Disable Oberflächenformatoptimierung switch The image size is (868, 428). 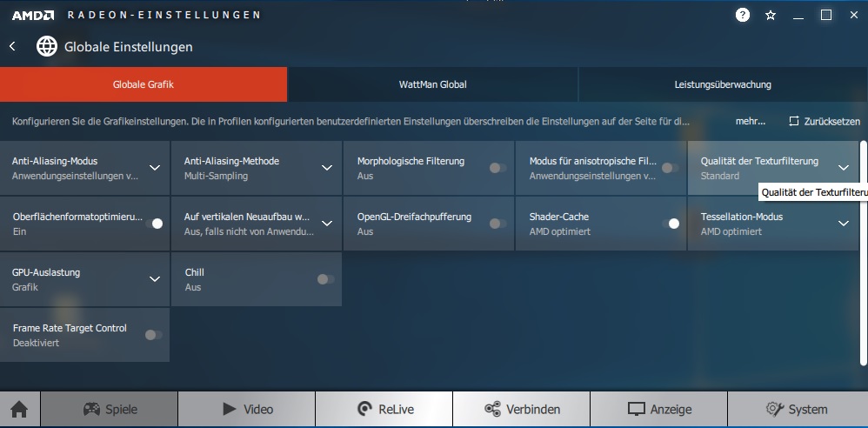click(x=155, y=224)
